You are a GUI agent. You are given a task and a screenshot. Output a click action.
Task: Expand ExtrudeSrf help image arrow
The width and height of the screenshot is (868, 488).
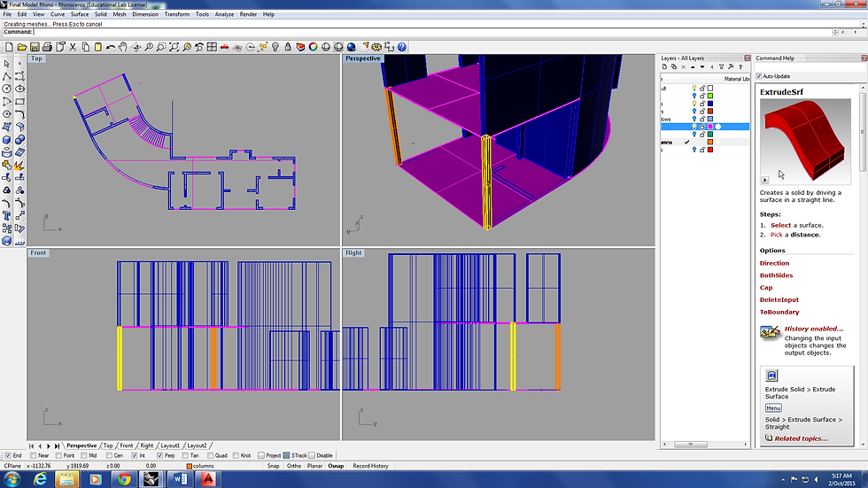tap(765, 180)
